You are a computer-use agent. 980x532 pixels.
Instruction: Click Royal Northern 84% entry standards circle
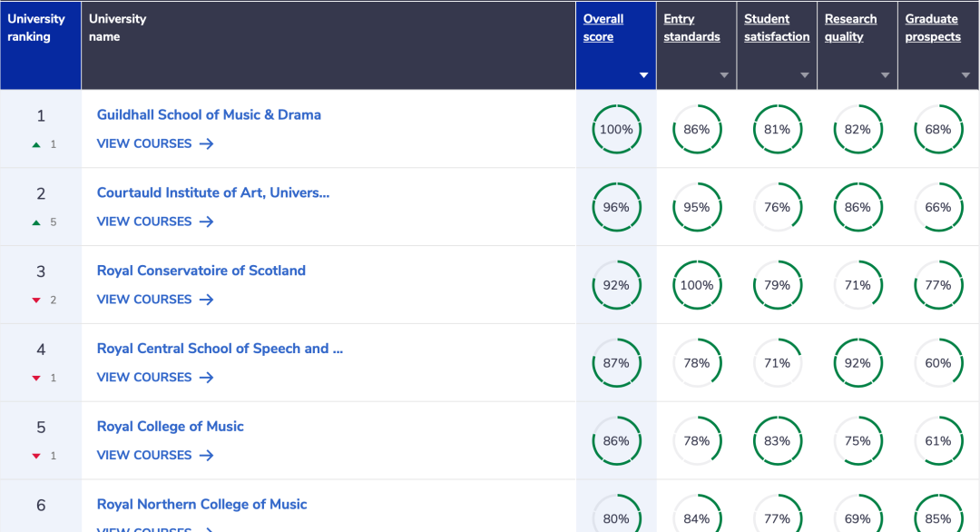[697, 513]
